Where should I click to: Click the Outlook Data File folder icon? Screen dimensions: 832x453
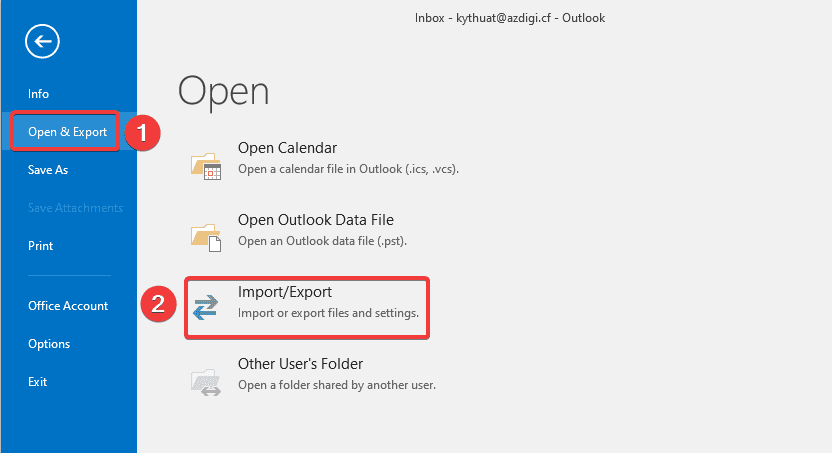[205, 235]
